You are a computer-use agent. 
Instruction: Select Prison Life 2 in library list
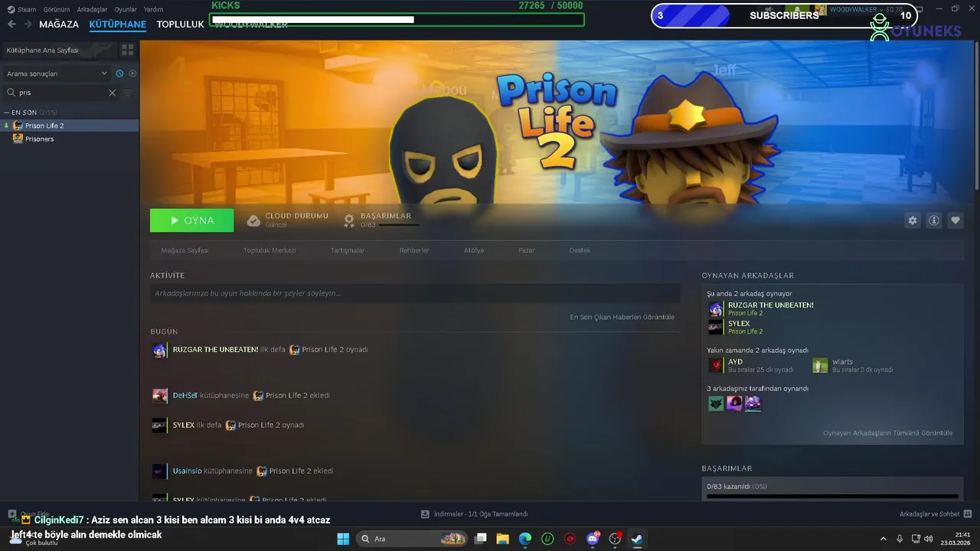70,126
